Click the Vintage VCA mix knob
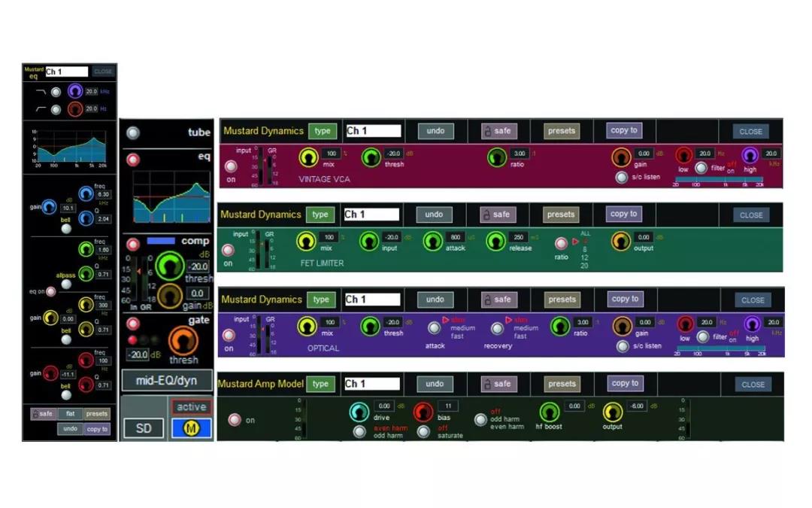This screenshot has width=812, height=508. coord(308,157)
